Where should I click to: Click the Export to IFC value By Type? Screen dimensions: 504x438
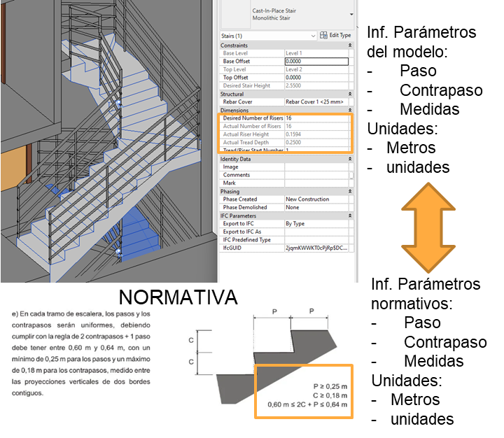pyautogui.click(x=316, y=224)
